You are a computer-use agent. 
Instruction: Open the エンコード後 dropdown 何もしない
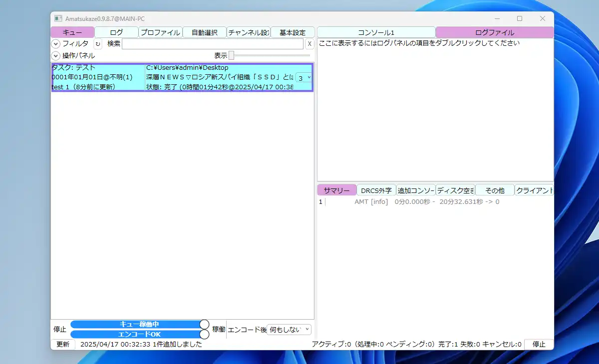289,330
